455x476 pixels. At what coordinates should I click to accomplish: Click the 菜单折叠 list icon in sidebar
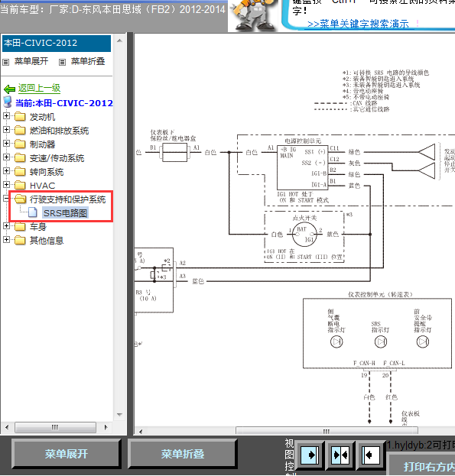(62, 62)
